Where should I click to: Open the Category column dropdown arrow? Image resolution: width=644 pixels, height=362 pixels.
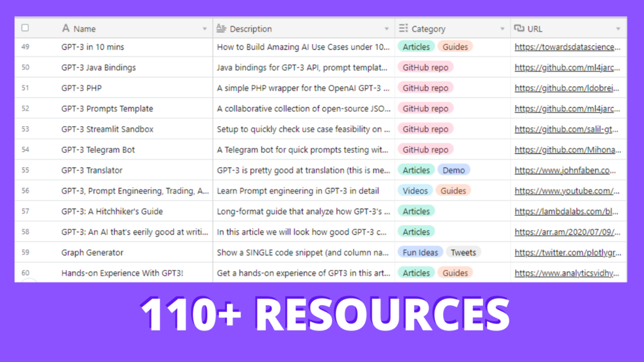tap(502, 29)
